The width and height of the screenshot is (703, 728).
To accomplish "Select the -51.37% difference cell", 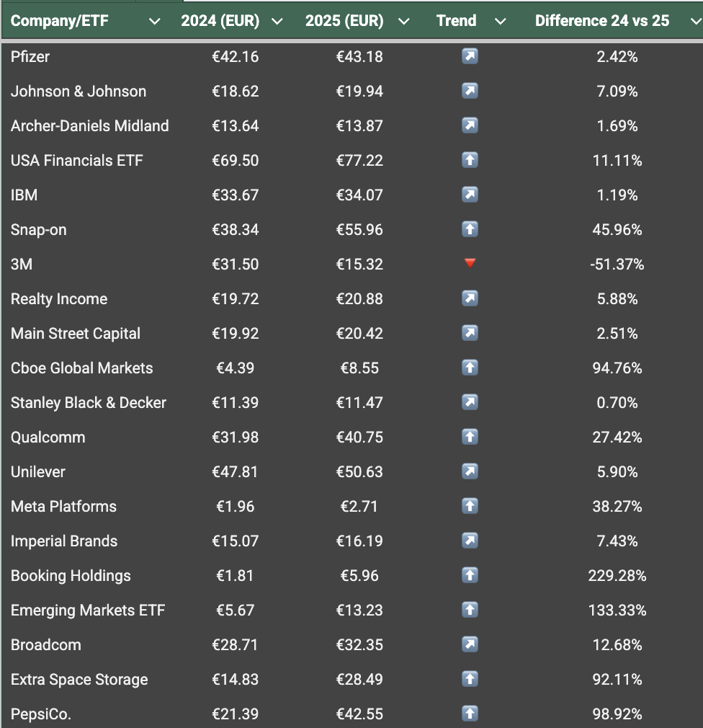I will (x=617, y=265).
